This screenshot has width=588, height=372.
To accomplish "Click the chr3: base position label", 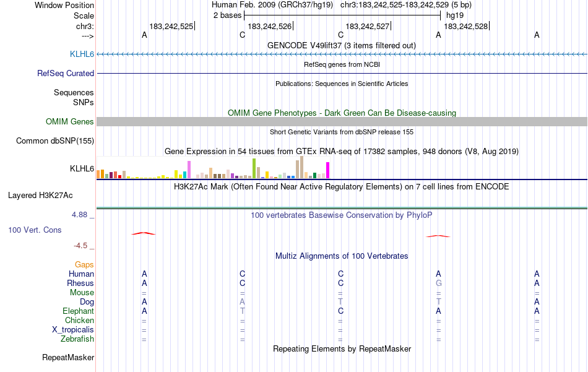I will coord(85,26).
